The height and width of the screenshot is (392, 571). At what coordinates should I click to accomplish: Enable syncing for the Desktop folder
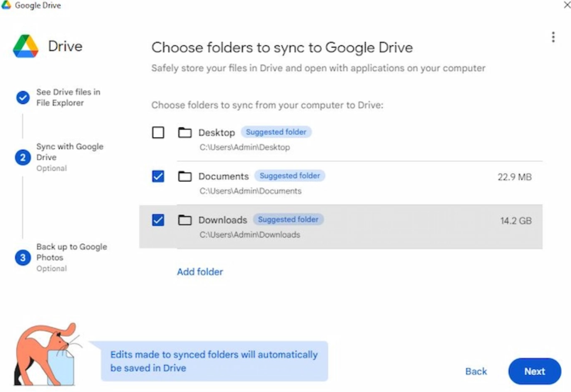click(x=158, y=132)
